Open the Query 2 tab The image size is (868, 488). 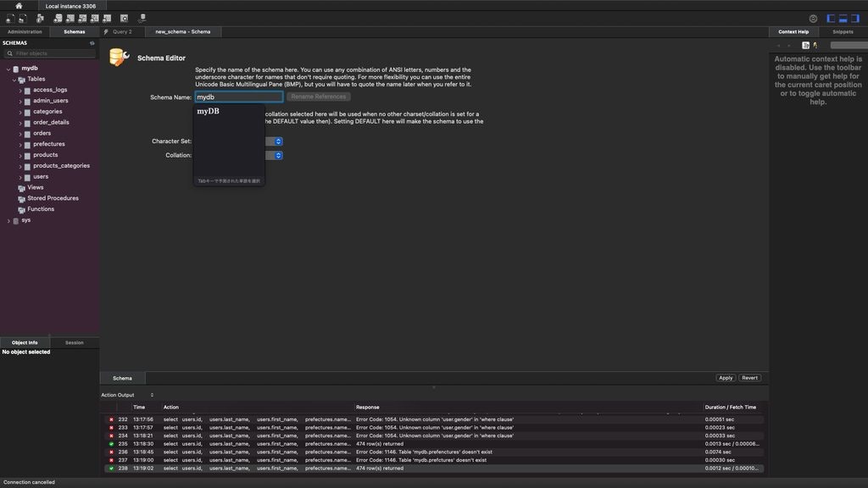tap(122, 32)
